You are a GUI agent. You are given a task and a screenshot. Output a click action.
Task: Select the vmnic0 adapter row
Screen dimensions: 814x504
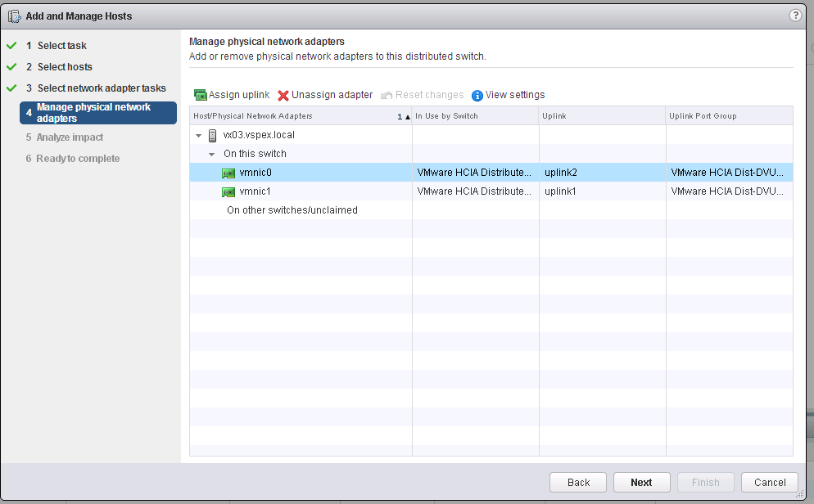pyautogui.click(x=491, y=172)
